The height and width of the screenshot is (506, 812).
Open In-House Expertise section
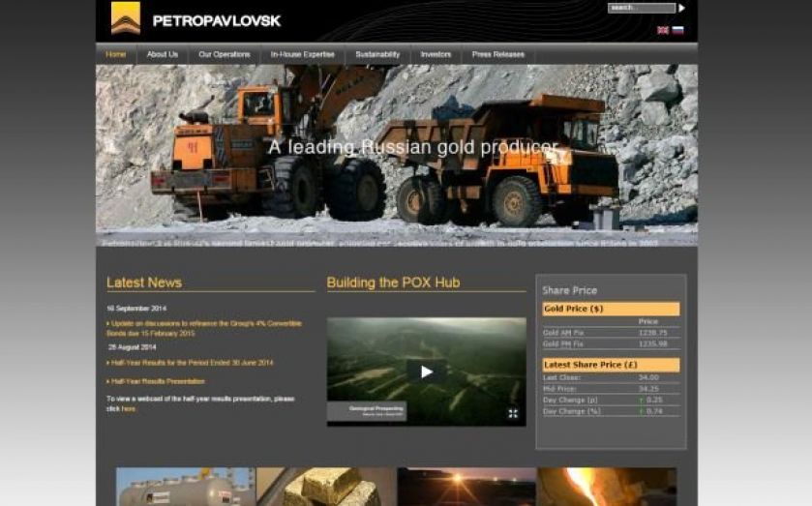[x=302, y=55]
